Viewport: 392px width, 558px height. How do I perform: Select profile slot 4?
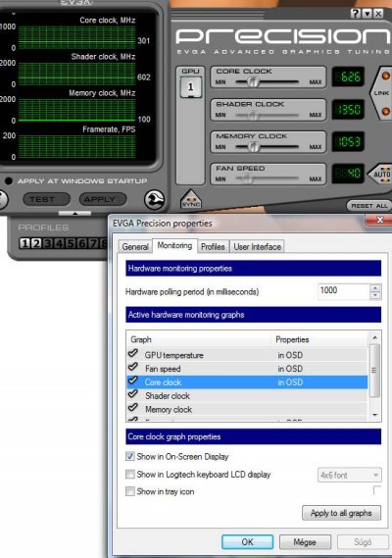pos(59,243)
